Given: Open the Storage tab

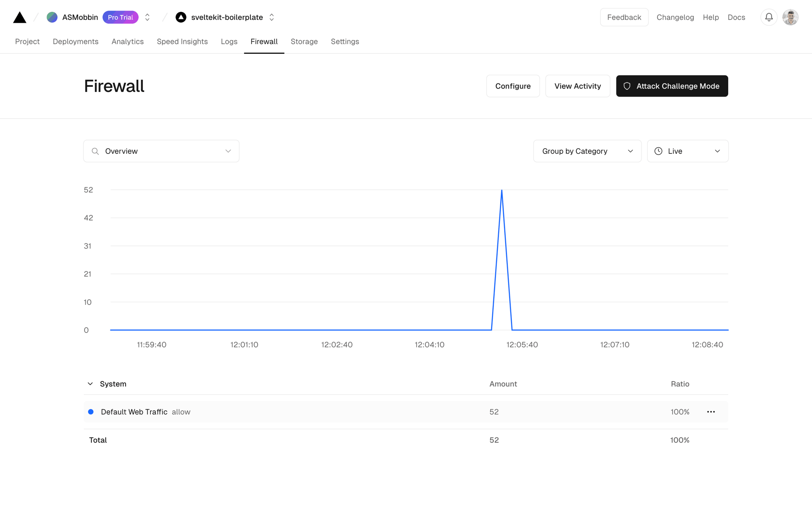Looking at the screenshot, I should coord(304,41).
